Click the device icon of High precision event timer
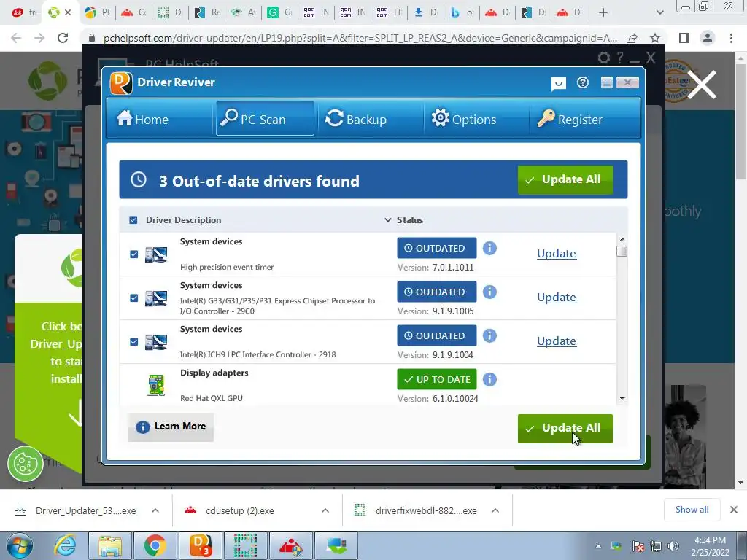This screenshot has height=560, width=747. [156, 254]
